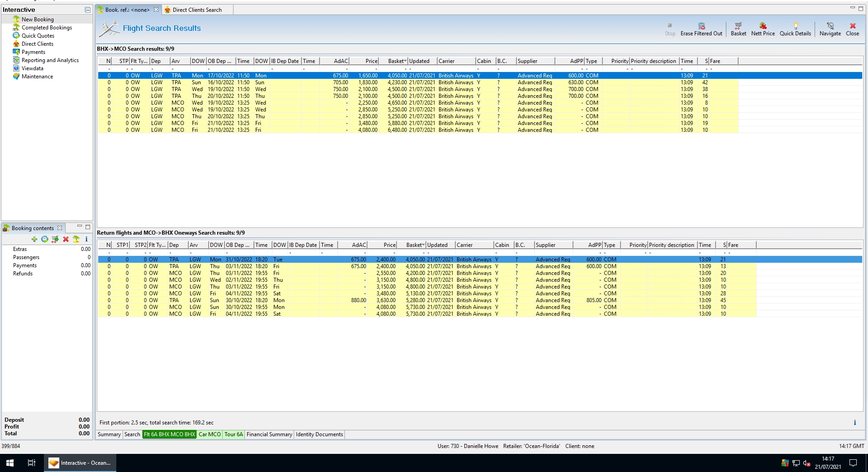Screen dimensions: 868x472
Task: Switch to the Direct Clients Search tab
Action: pyautogui.click(x=197, y=10)
